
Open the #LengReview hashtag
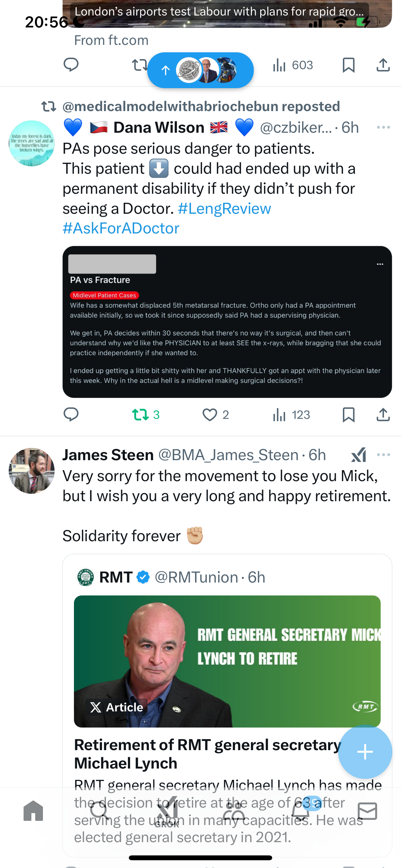[224, 208]
